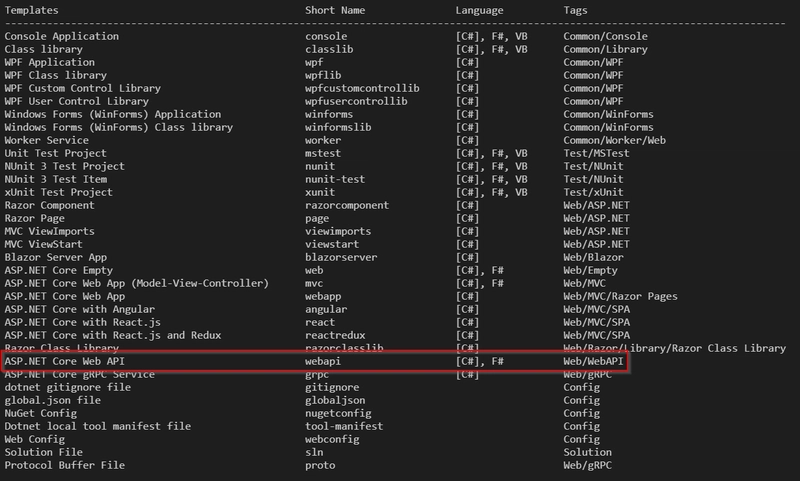Screen dimensions: 800x481
Task: Select 'blazorserver' short name
Action: point(341,258)
